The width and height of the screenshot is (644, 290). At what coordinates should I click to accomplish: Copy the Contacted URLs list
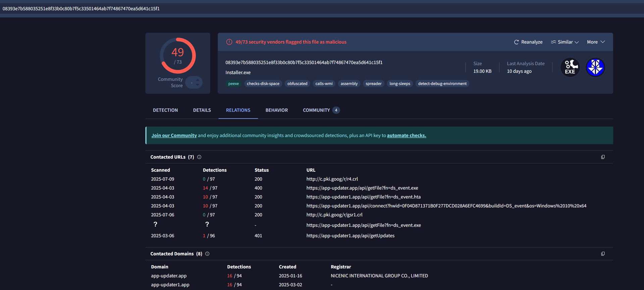[603, 157]
